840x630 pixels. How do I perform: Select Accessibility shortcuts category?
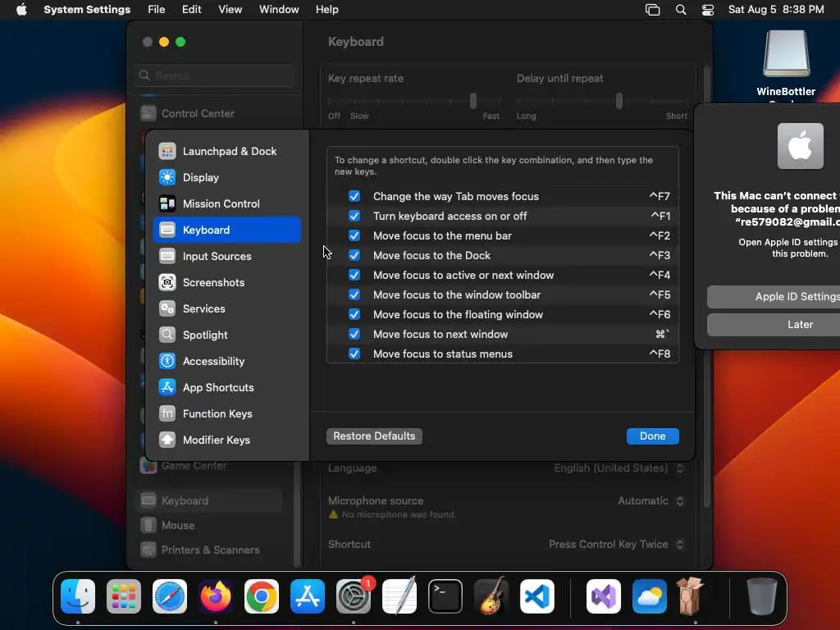[227, 361]
